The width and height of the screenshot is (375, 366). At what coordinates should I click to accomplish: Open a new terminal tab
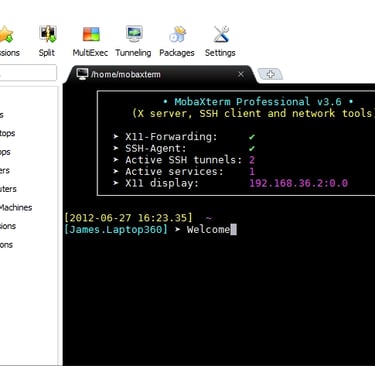click(270, 74)
